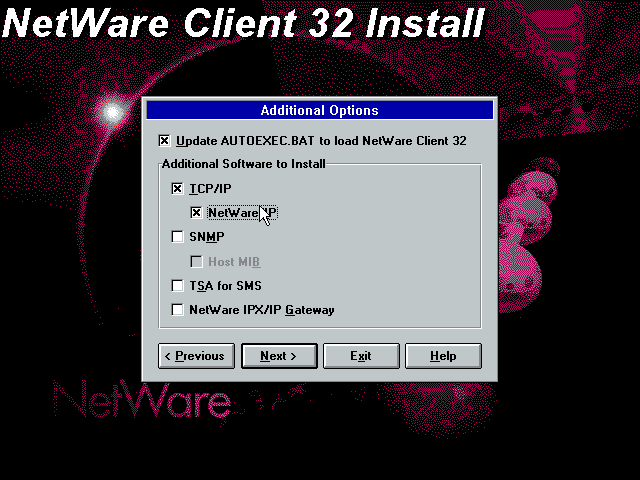Open Help for Additional Options
Screen dimensions: 640x480
pos(443,356)
